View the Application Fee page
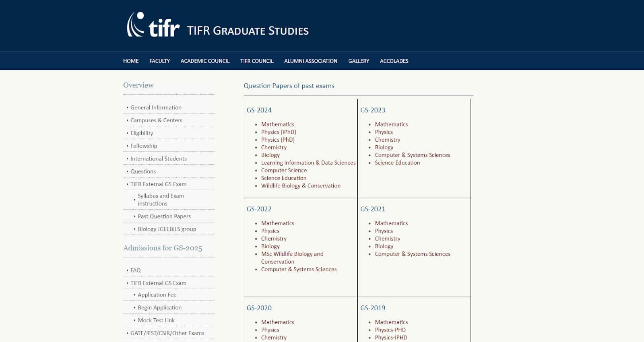 pos(157,295)
